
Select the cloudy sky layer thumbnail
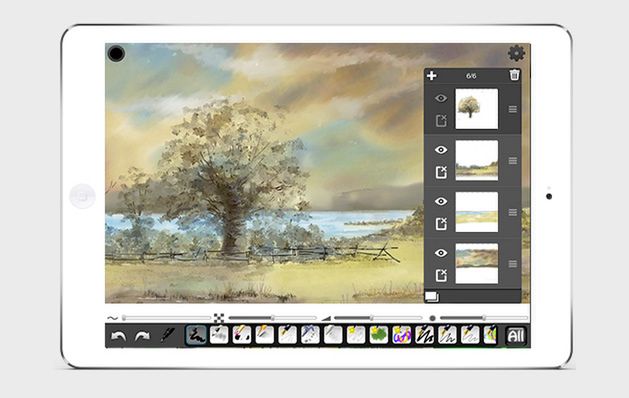tap(477, 264)
